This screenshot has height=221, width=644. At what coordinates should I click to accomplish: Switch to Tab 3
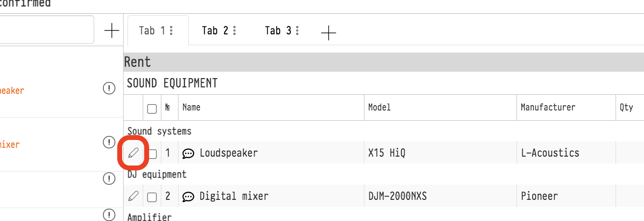pyautogui.click(x=278, y=31)
